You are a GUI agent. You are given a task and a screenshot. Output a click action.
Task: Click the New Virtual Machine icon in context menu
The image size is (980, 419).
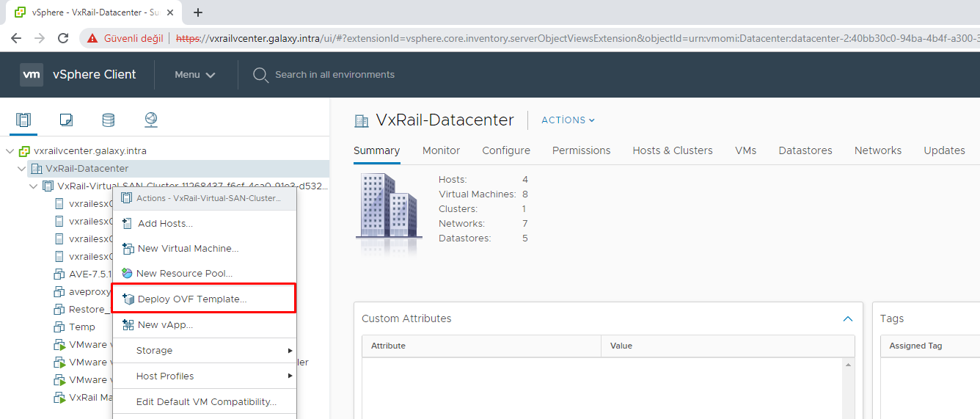pyautogui.click(x=128, y=249)
